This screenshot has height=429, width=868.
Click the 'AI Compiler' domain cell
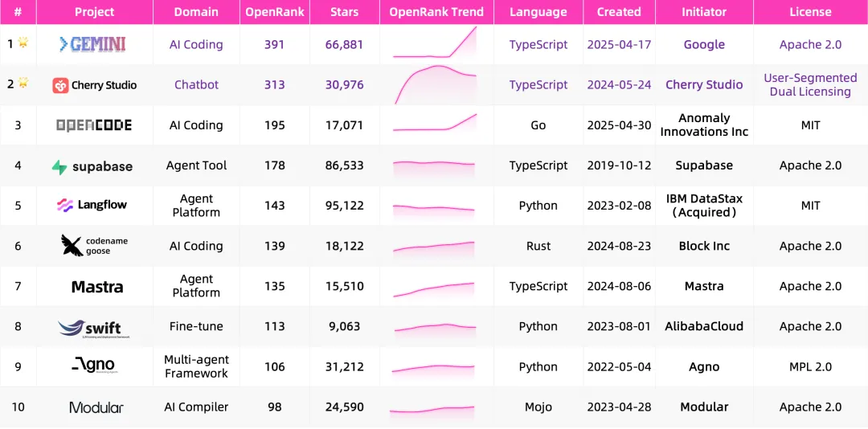(196, 407)
